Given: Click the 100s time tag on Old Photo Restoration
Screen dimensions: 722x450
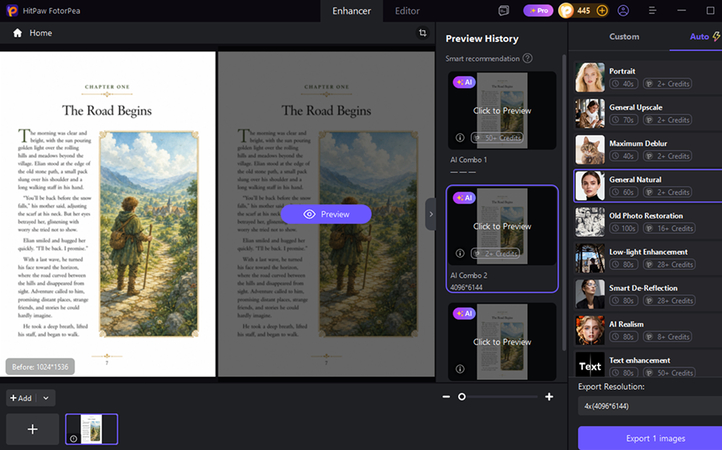Looking at the screenshot, I should click(624, 228).
